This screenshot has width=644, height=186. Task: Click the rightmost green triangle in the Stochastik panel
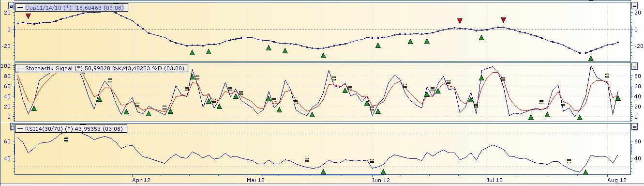pos(618,98)
